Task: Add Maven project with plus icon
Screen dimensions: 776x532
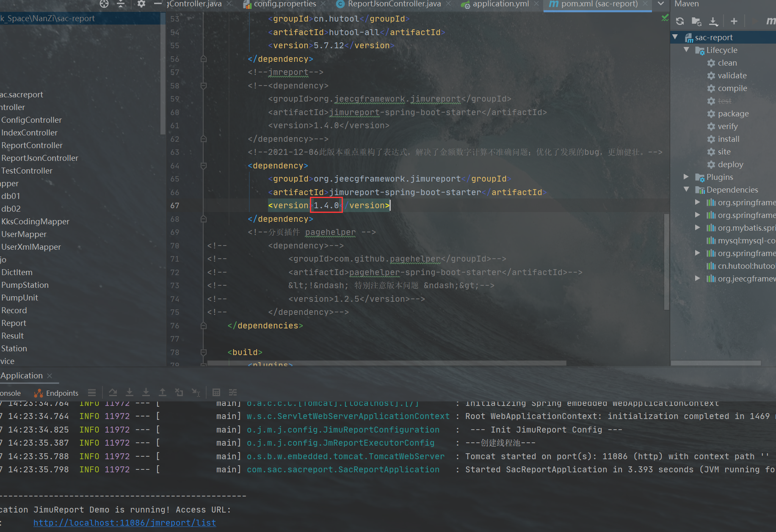Action: pos(734,21)
